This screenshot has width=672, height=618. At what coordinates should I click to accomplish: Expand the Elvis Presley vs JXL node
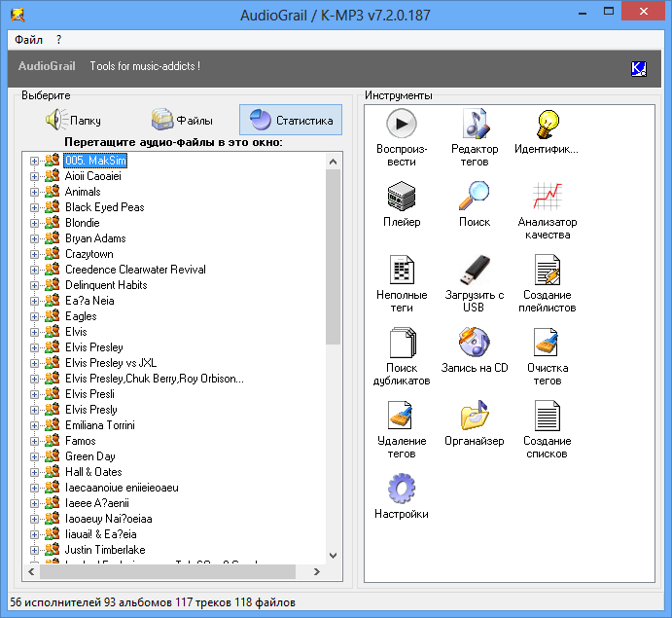point(34,363)
